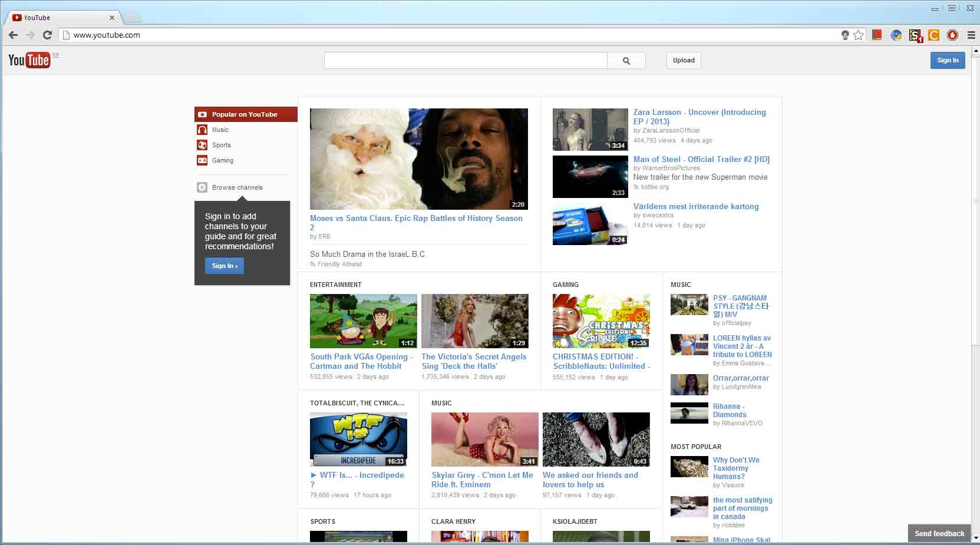Open LOREEN hyllas av Vincent 2 år link
The height and width of the screenshot is (545, 980).
click(742, 346)
